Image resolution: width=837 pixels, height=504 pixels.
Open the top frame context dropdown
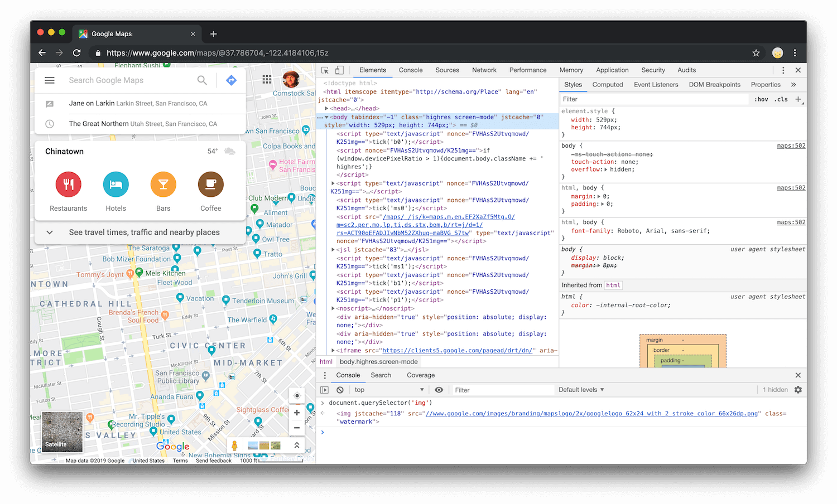click(388, 390)
